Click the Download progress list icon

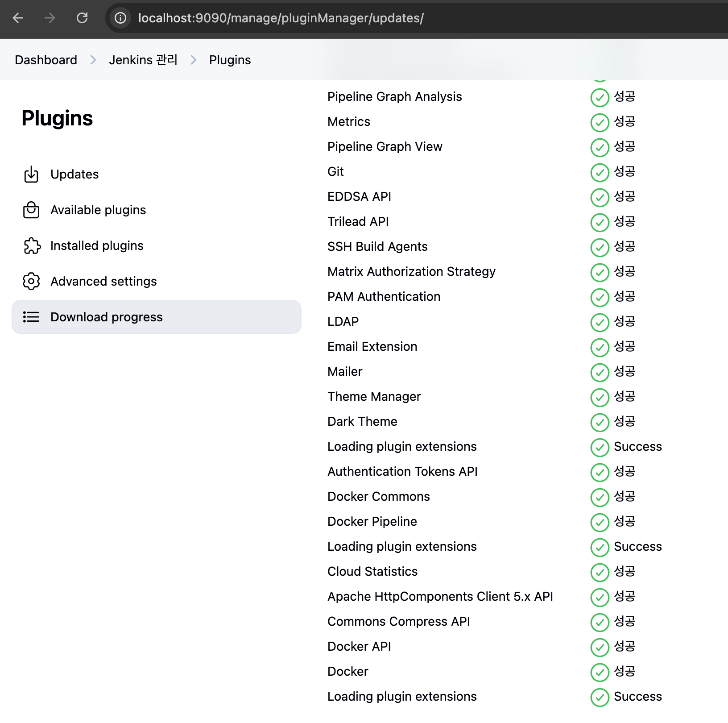point(31,317)
